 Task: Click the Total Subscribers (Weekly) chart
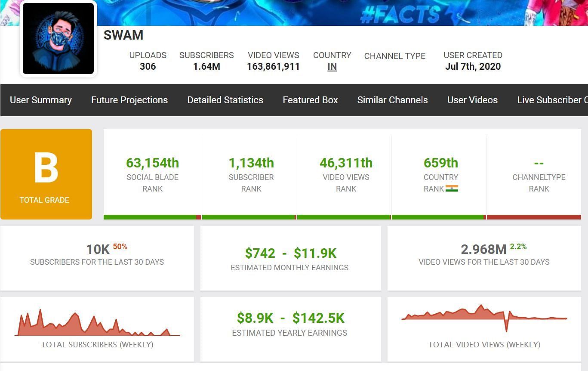(x=97, y=322)
